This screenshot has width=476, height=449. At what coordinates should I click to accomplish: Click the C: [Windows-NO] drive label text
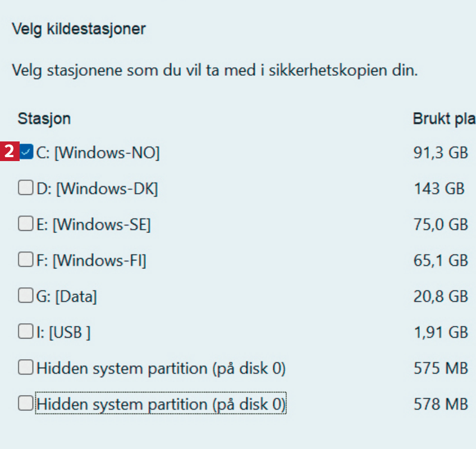(98, 153)
